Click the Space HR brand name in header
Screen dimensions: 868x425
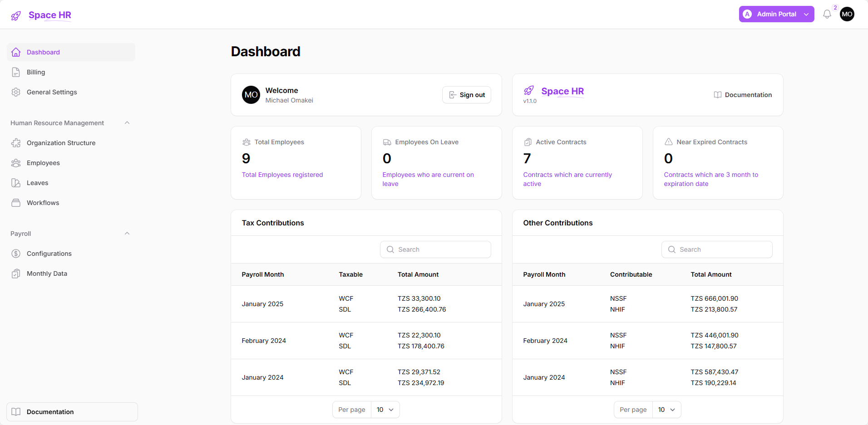[50, 15]
